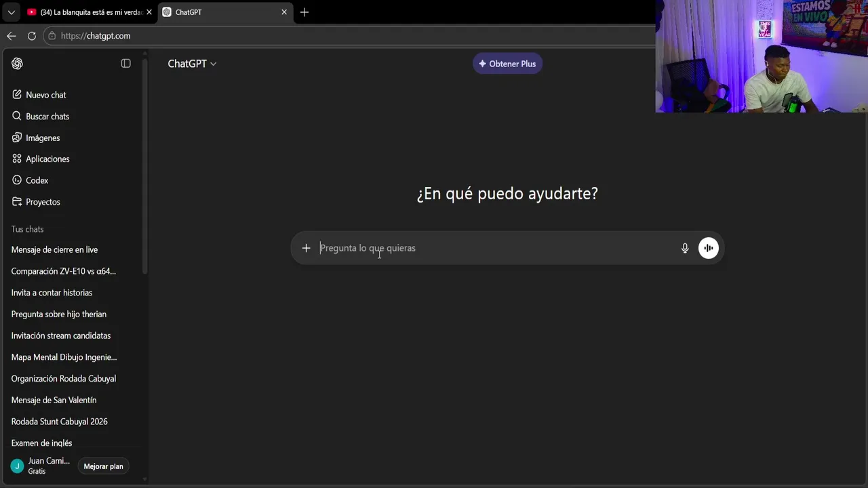Collapse the sidebar with the panel icon
868x488 pixels.
(125, 63)
